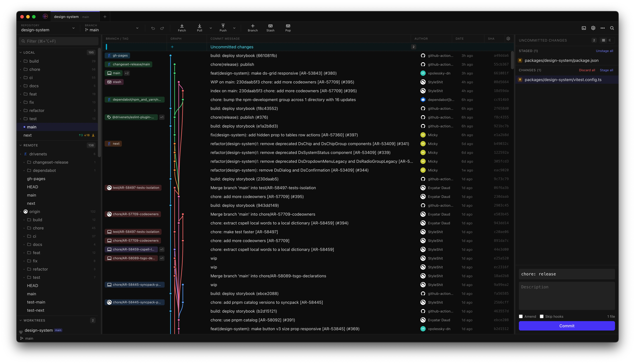The height and width of the screenshot is (364, 635).
Task: Click the Commit button
Action: tap(567, 326)
